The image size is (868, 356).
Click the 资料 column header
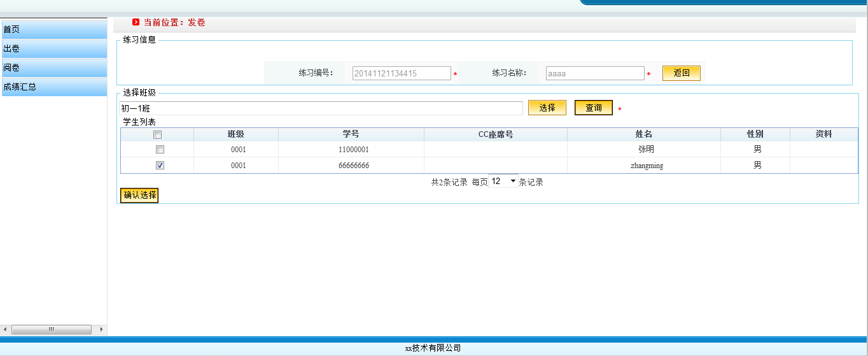(824, 134)
